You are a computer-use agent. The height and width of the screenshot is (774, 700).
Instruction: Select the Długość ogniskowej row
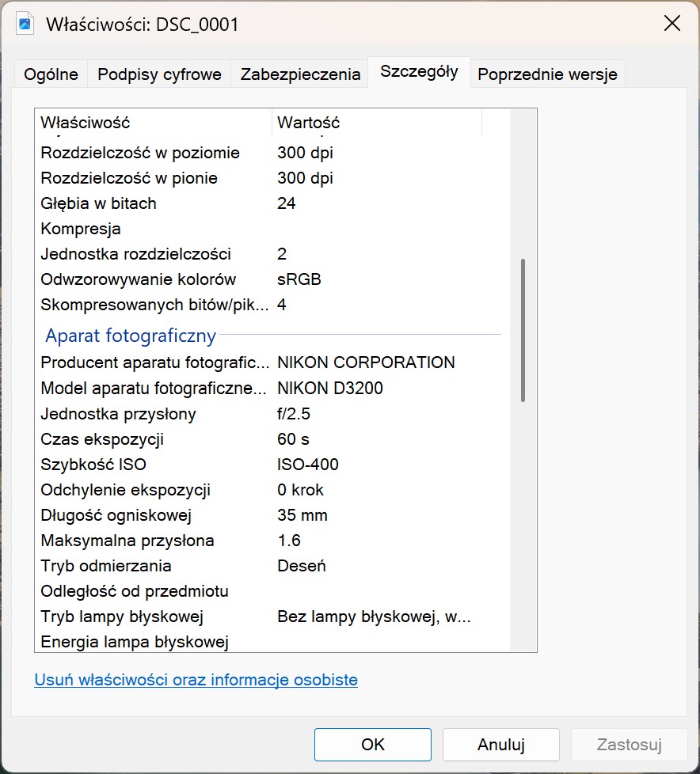272,515
